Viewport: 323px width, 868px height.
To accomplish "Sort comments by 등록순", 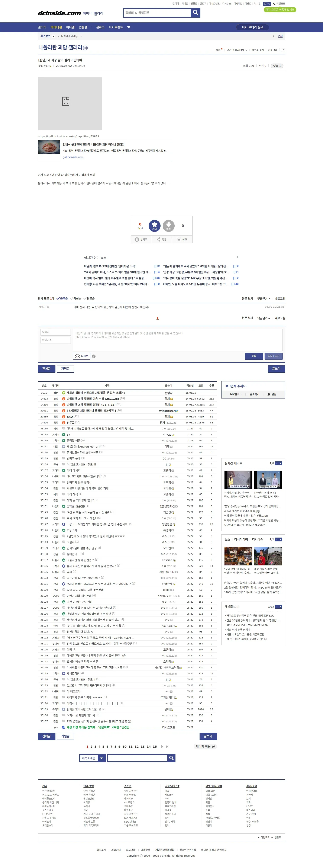I will tap(62, 299).
